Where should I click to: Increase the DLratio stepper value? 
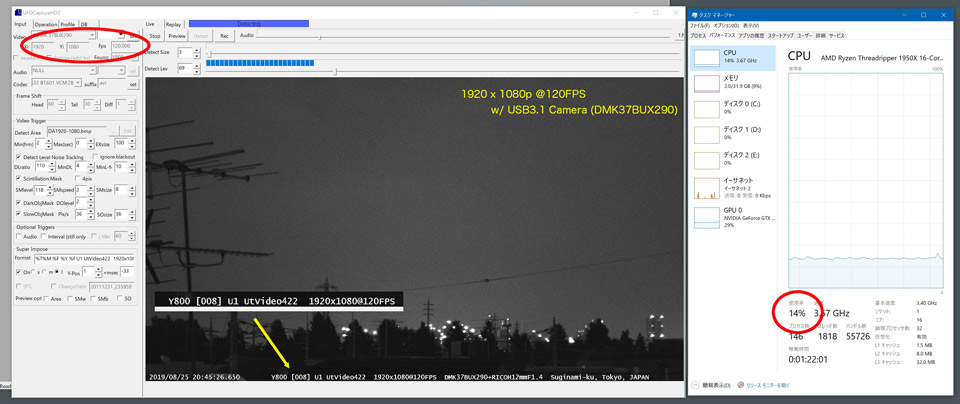[x=51, y=164]
